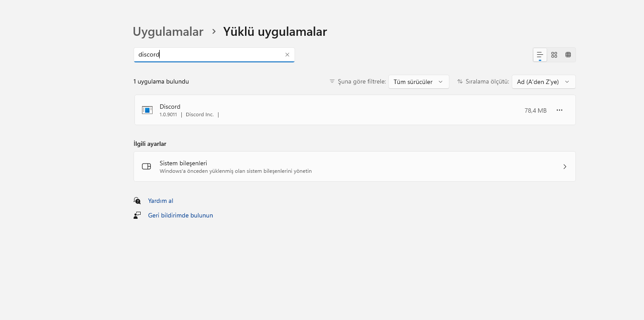Open Sistem bileşenleri via its chevron

(565, 167)
